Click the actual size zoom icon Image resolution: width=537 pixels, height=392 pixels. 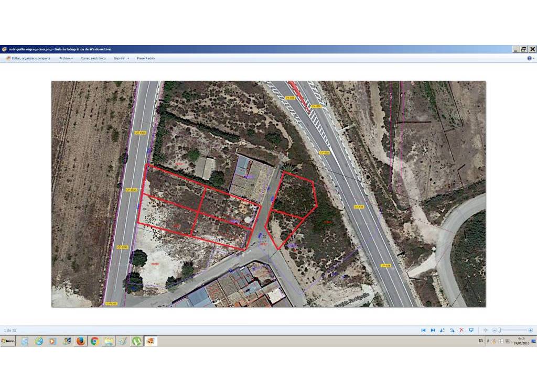pos(485,330)
